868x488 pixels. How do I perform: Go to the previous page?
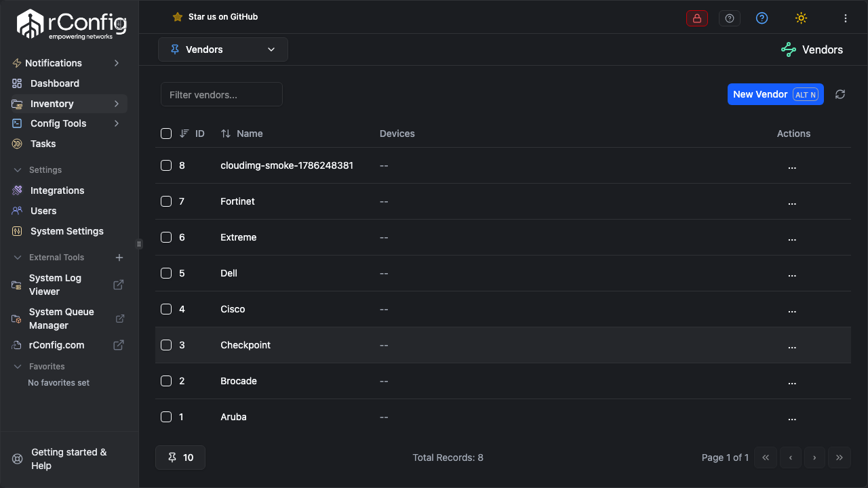pyautogui.click(x=790, y=457)
